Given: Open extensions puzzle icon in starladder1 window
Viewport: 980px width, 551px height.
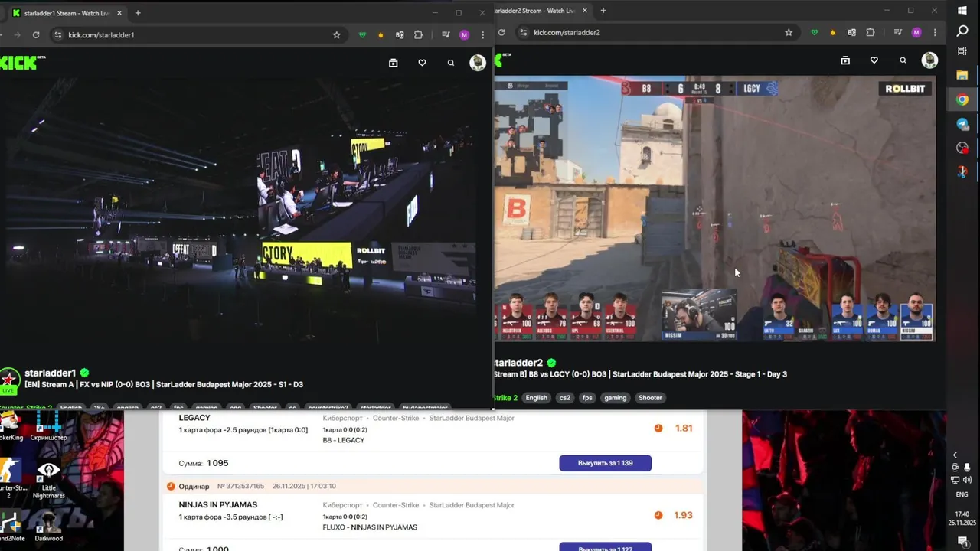Looking at the screenshot, I should point(418,34).
